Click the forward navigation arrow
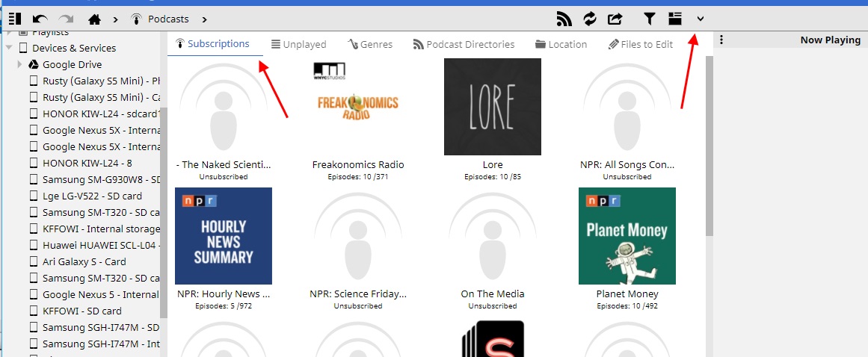The image size is (868, 357). 66,19
